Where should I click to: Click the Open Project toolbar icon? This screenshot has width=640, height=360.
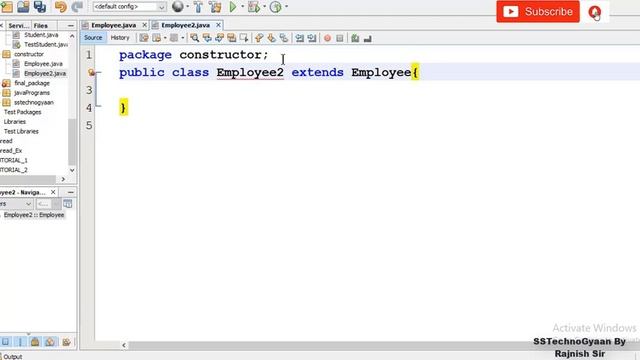coord(23,7)
